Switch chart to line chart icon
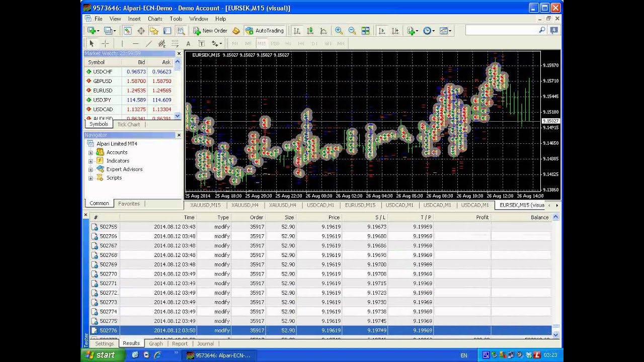 click(x=323, y=31)
